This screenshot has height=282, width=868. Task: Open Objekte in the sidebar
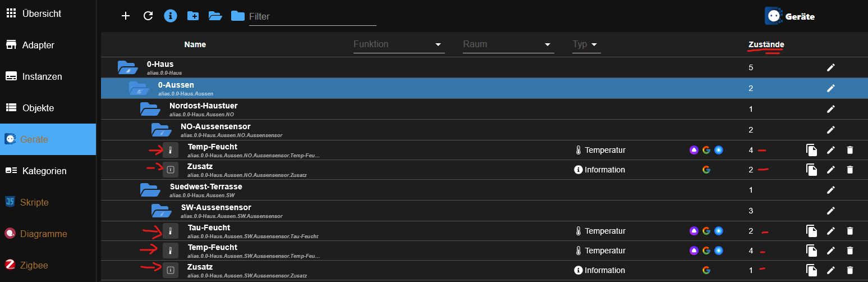pos(48,108)
